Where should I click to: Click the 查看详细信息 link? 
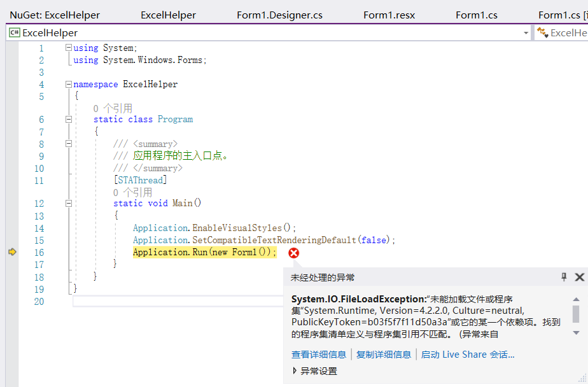click(319, 354)
